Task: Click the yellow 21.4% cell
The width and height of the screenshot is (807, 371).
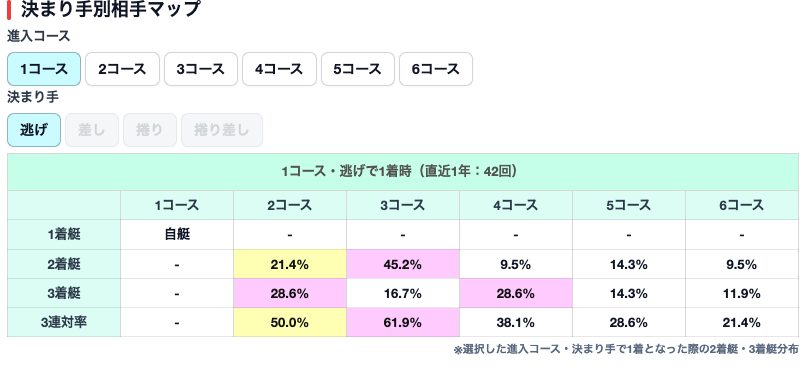Action: [x=290, y=264]
